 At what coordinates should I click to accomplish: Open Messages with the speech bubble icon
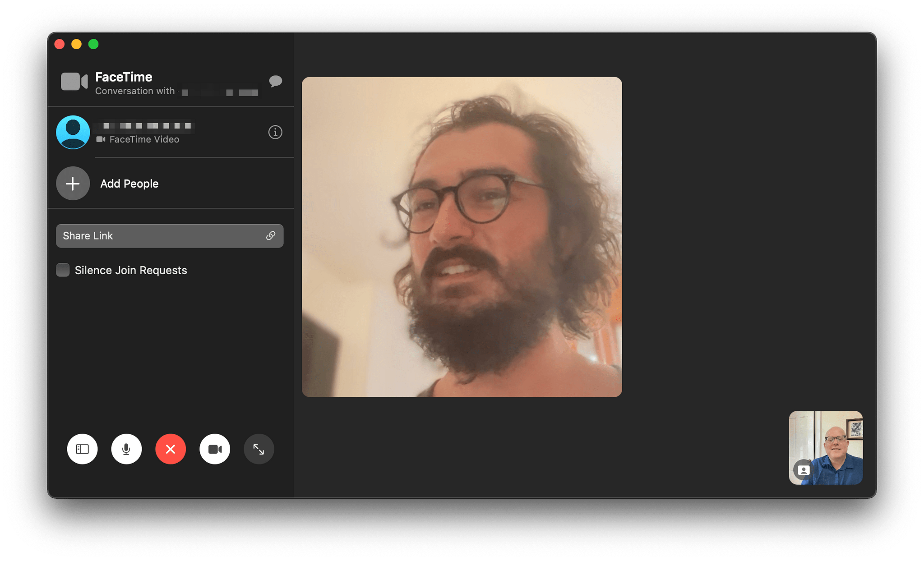[275, 81]
